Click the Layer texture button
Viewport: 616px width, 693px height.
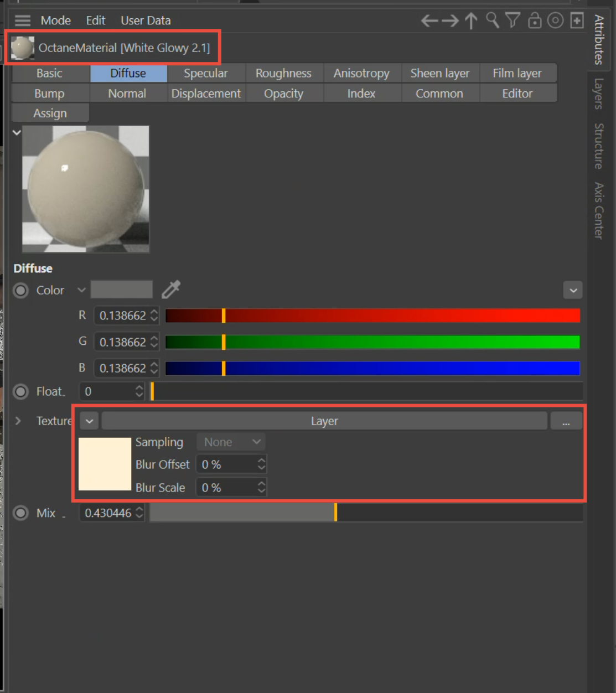[324, 421]
